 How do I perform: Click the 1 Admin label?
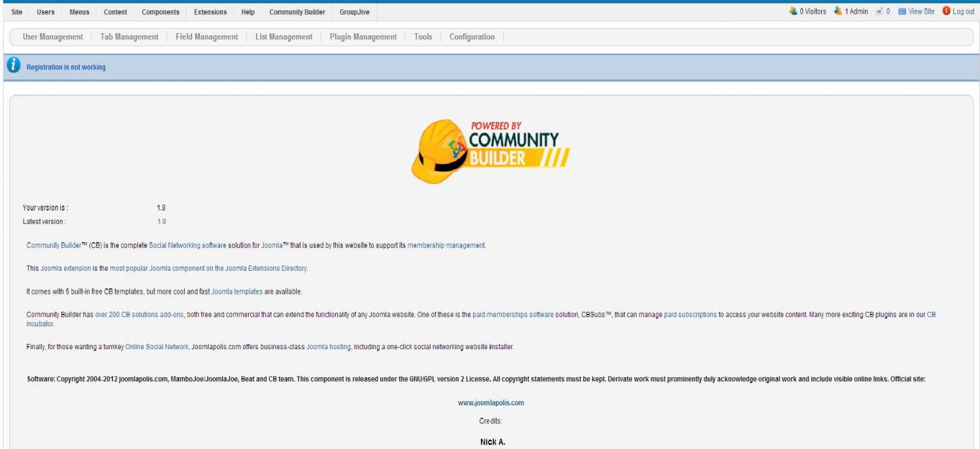point(857,11)
